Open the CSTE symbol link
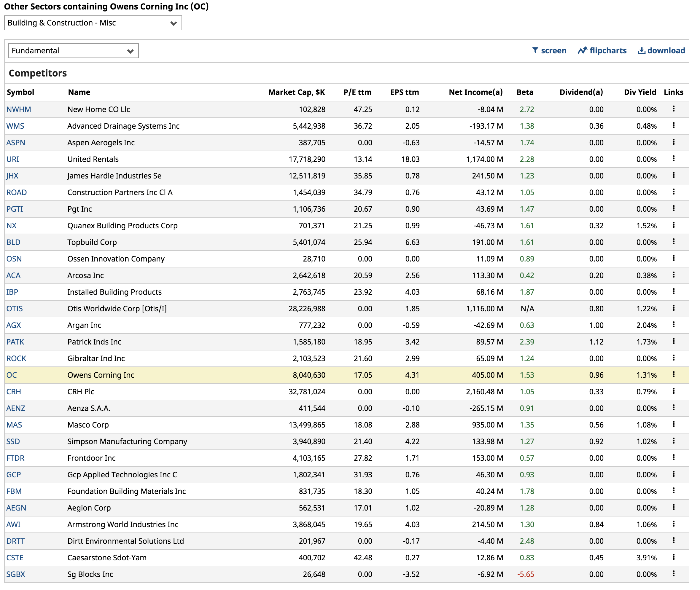700x590 pixels. point(15,558)
